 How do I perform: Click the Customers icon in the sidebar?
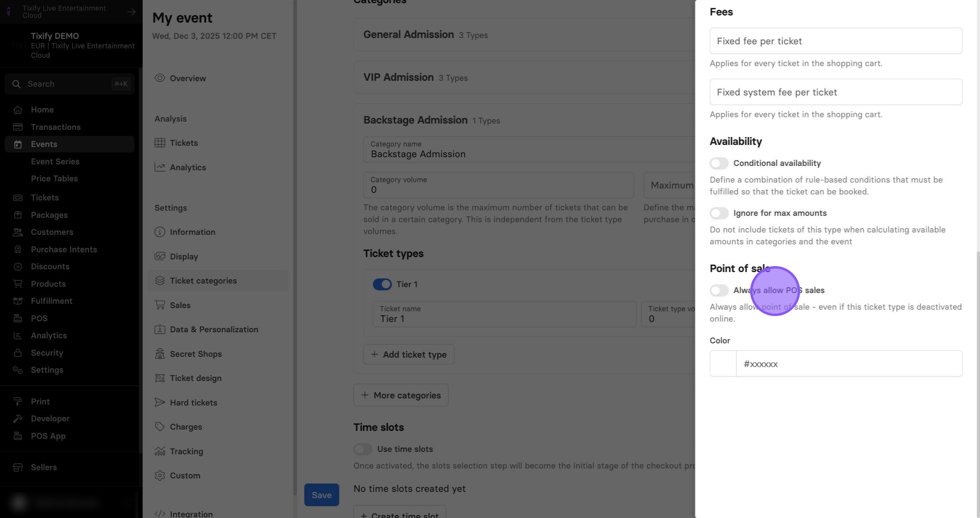point(17,232)
